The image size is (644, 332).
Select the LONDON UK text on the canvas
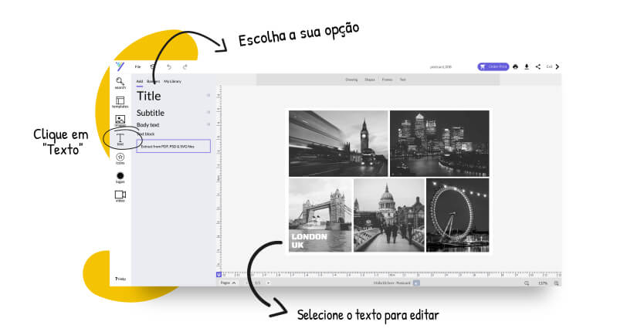pos(310,241)
